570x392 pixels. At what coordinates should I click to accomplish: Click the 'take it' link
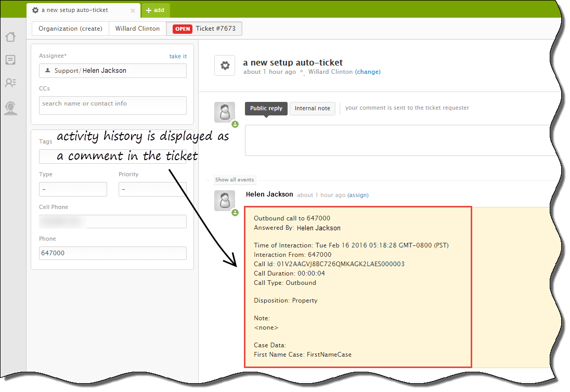[178, 56]
